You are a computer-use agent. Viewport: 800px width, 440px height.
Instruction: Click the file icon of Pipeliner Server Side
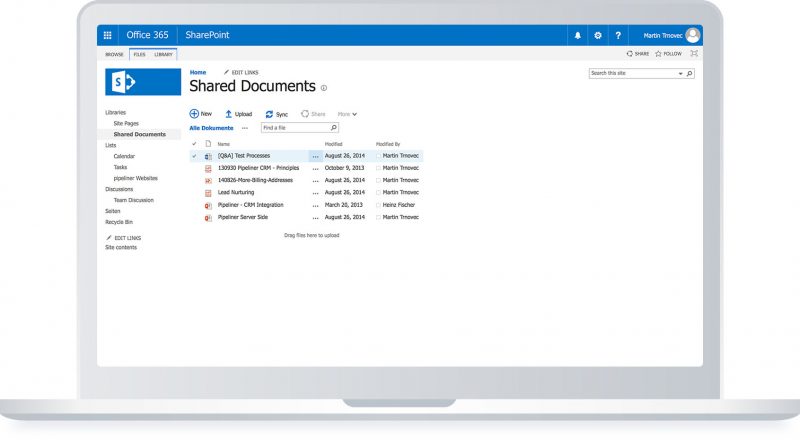(208, 217)
